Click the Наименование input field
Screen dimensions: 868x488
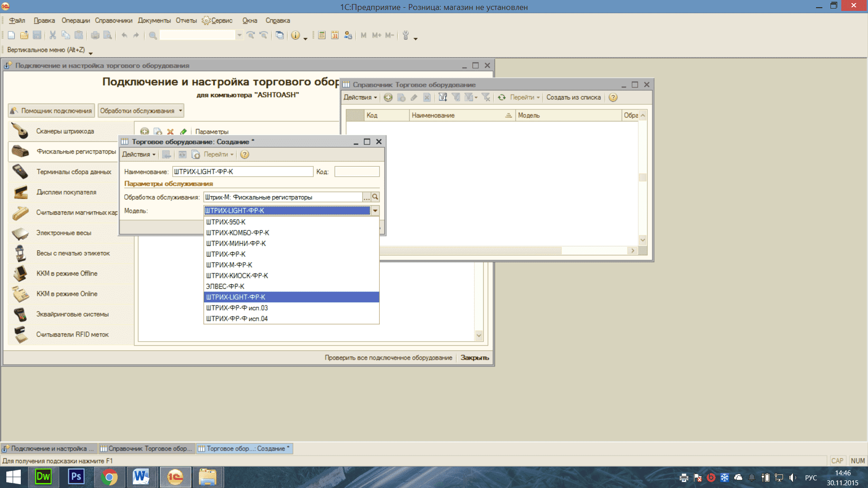pyautogui.click(x=242, y=172)
